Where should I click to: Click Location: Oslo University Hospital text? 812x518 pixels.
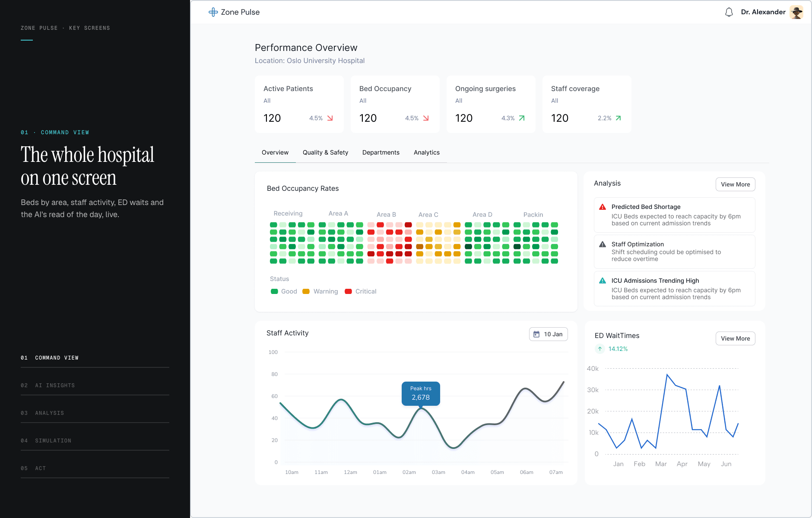click(x=310, y=61)
